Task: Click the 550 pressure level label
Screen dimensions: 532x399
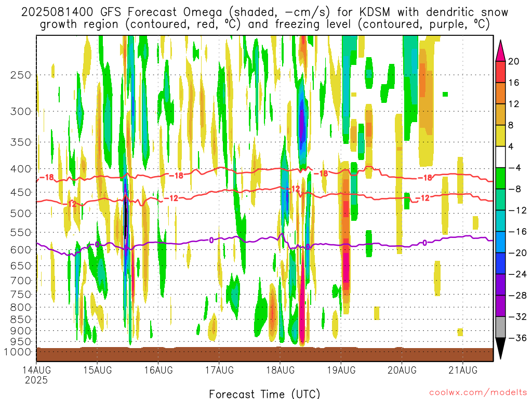Action: pyautogui.click(x=21, y=232)
